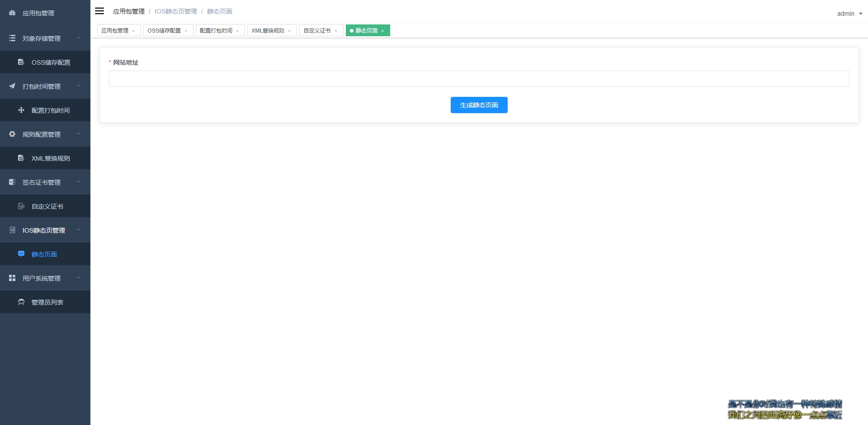Collapse the 签名证书管理 menu group
The height and width of the screenshot is (425, 868).
(79, 182)
